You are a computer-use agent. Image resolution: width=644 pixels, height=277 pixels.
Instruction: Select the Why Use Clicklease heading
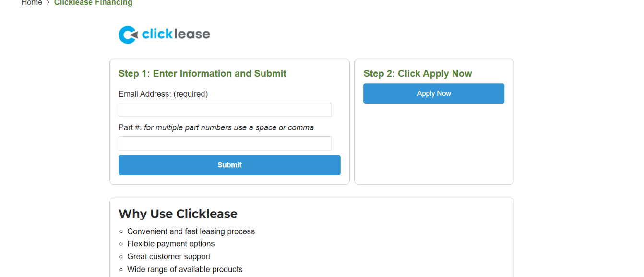(178, 214)
